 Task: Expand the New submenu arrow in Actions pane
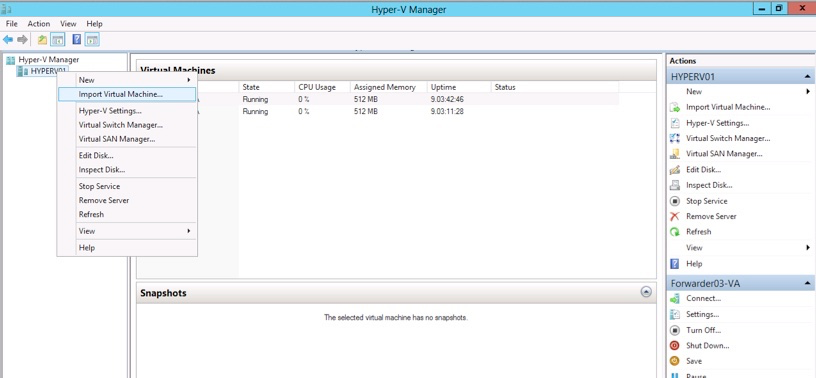click(x=808, y=92)
